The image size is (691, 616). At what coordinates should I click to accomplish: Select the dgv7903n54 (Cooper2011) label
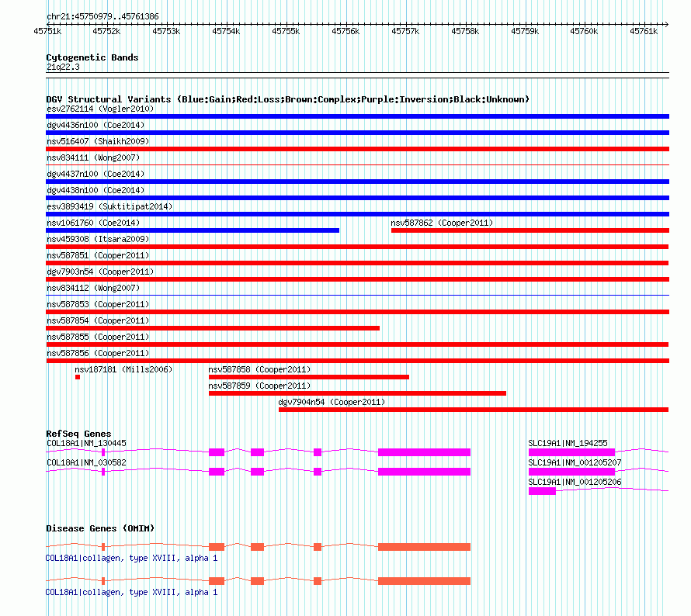(100, 272)
